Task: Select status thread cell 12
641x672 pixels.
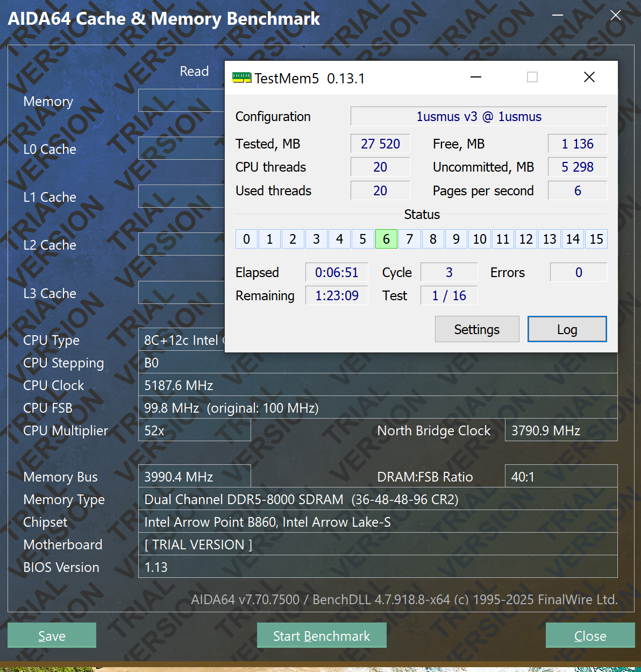Action: coord(526,239)
